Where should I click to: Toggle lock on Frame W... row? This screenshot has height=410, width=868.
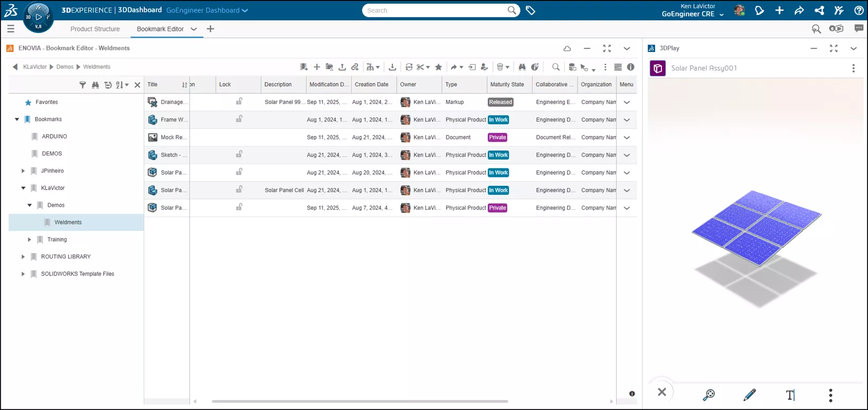point(239,119)
